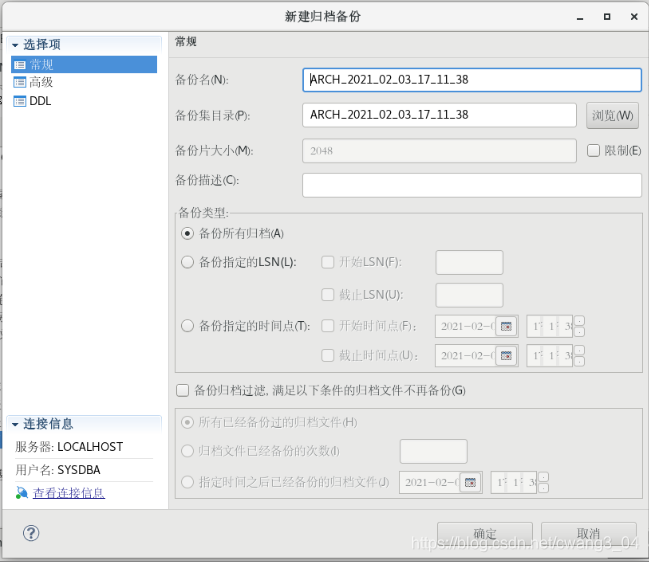Click the 截止时间点 time field
The height and width of the screenshot is (562, 649).
(x=550, y=355)
